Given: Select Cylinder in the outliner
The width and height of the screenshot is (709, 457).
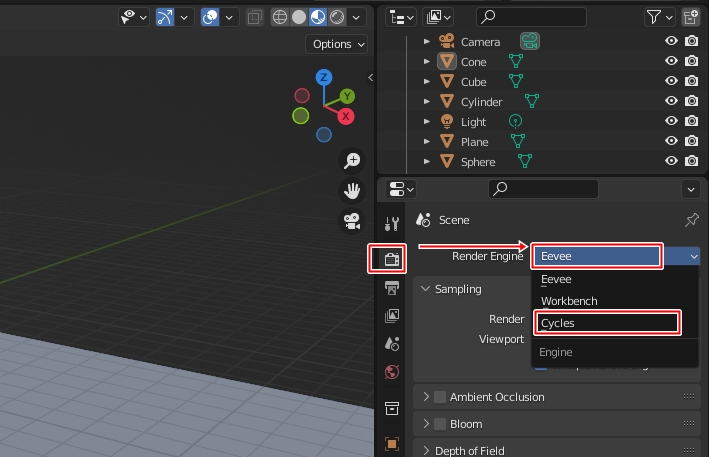Looking at the screenshot, I should 481,102.
